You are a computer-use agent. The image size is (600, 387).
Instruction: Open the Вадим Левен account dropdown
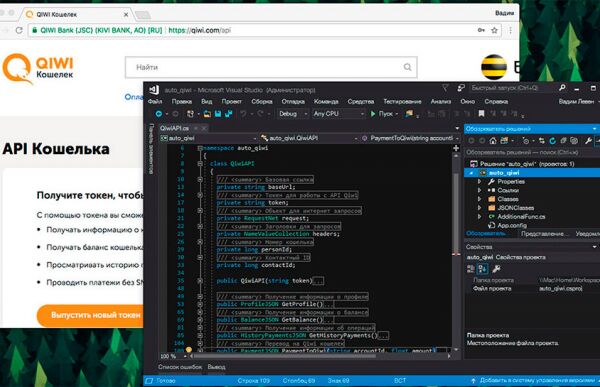point(578,101)
